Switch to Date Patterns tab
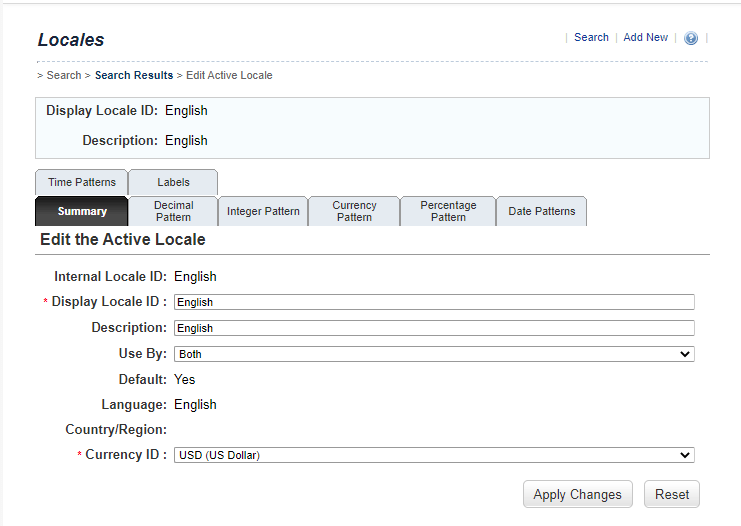The width and height of the screenshot is (741, 526). point(541,211)
